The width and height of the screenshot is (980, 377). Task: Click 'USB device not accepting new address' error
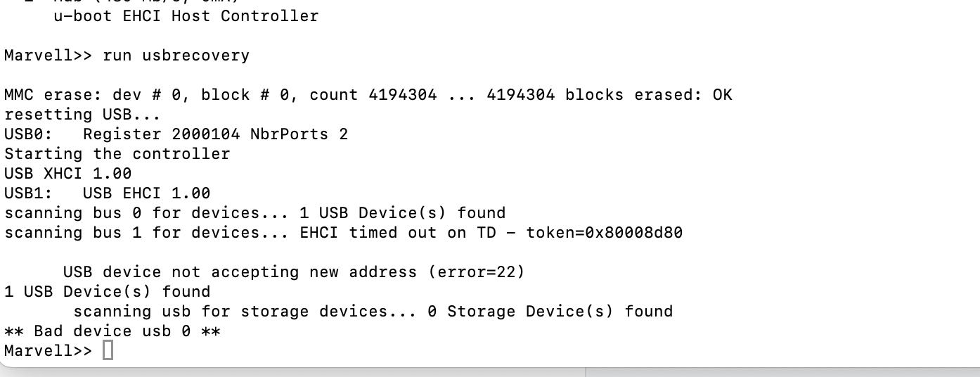coord(240,271)
